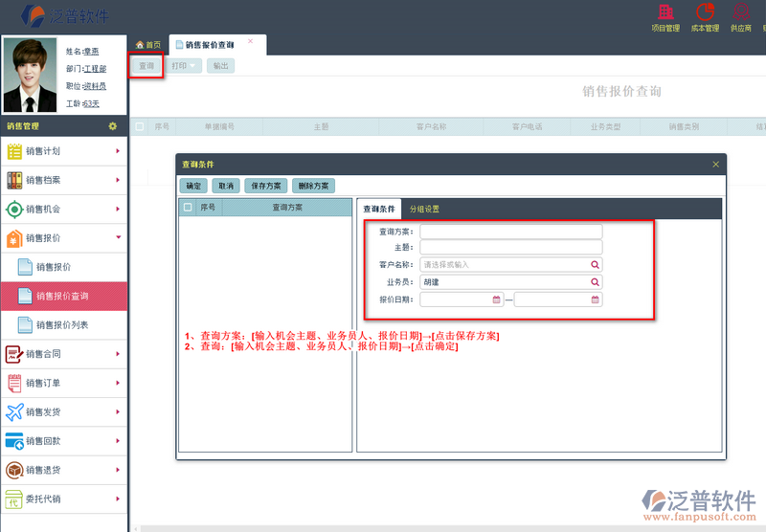Open calendar for 报价日期 end date
This screenshot has height=532, width=766.
(595, 299)
